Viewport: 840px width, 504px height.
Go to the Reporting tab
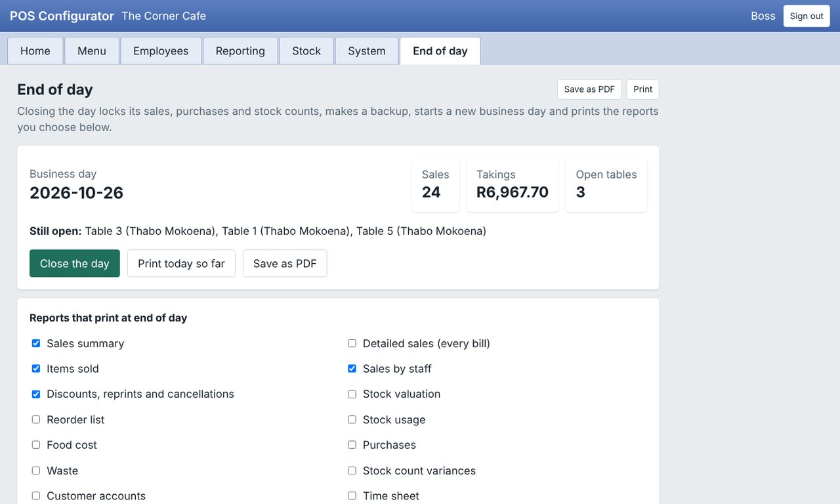[240, 51]
